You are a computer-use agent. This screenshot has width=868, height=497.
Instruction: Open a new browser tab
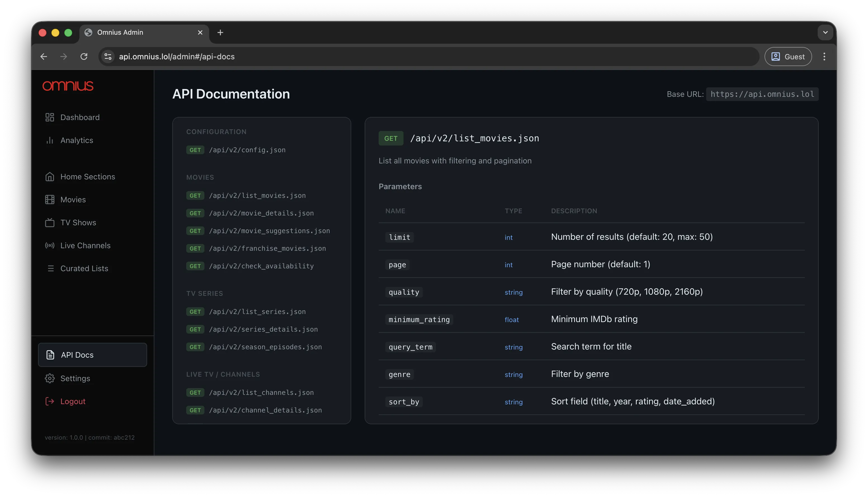coord(220,32)
